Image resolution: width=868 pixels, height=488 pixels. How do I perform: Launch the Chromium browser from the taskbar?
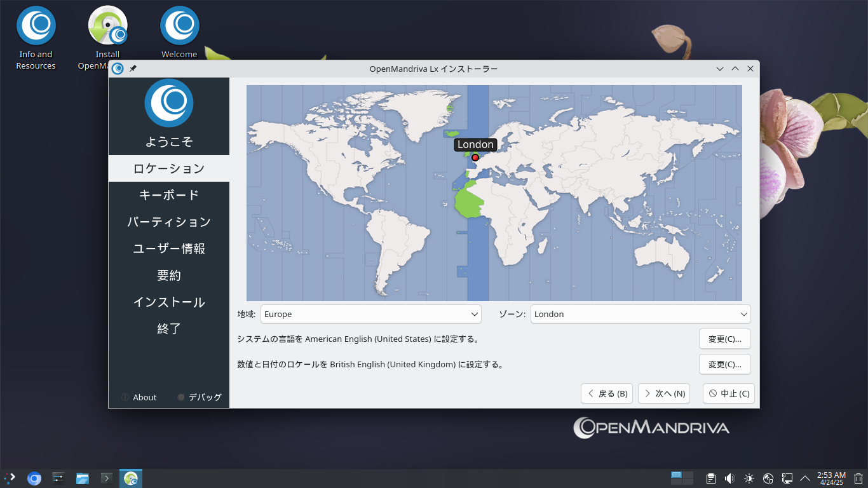click(34, 478)
